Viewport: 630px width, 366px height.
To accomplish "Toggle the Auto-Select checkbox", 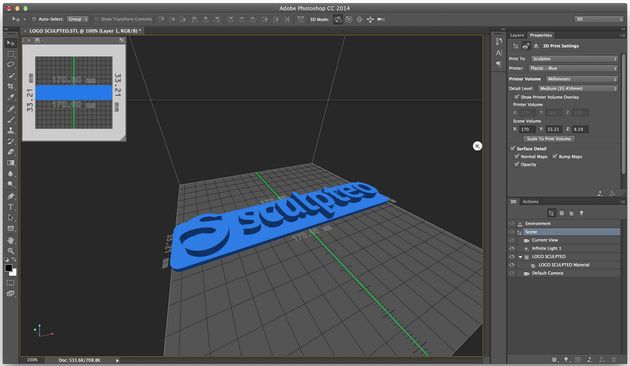I will click(x=34, y=19).
